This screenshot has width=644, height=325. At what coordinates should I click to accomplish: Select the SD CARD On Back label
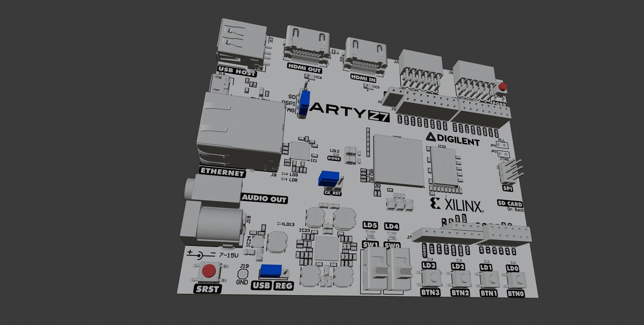511,205
